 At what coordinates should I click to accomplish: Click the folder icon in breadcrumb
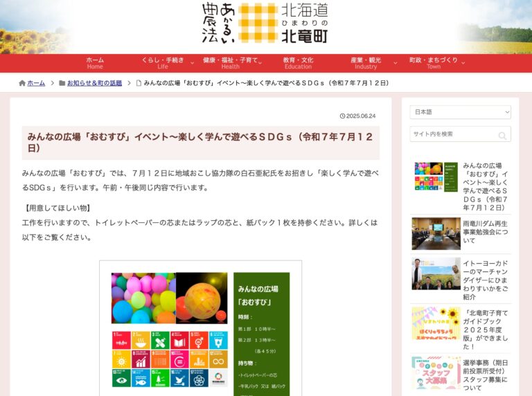click(x=62, y=83)
